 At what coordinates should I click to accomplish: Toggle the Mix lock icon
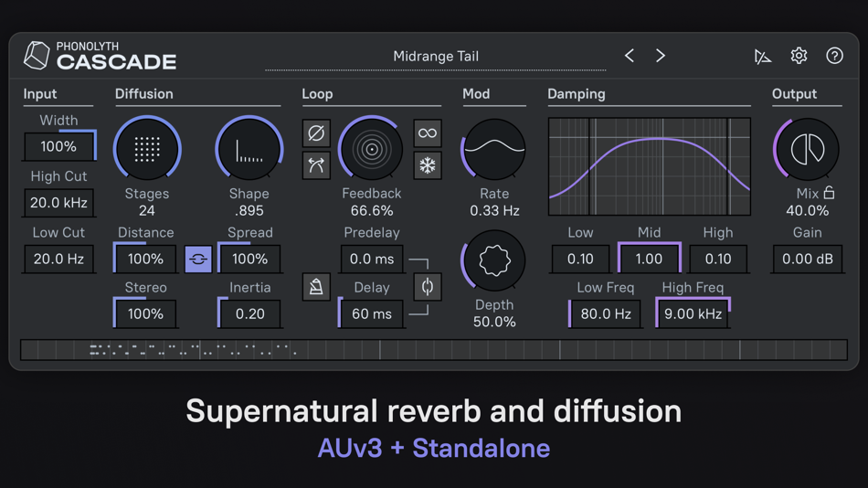[829, 192]
